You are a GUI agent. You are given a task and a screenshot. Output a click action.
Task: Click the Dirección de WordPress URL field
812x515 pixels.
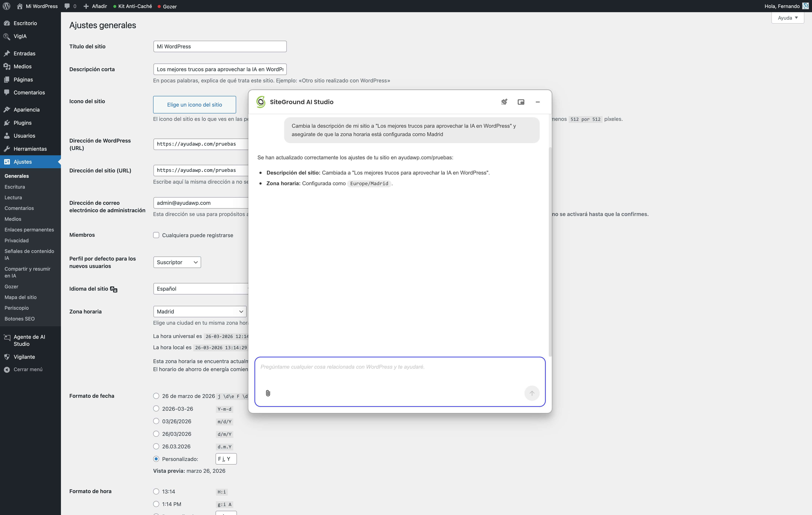(x=201, y=144)
